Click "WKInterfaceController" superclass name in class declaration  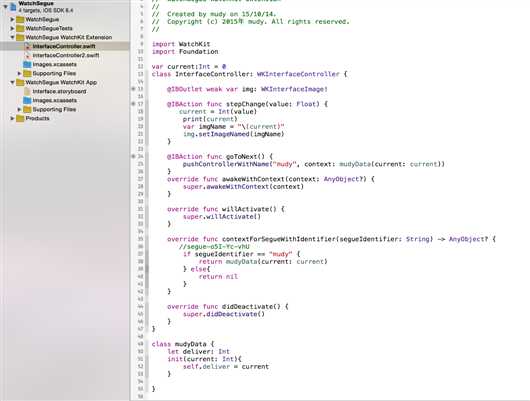298,74
